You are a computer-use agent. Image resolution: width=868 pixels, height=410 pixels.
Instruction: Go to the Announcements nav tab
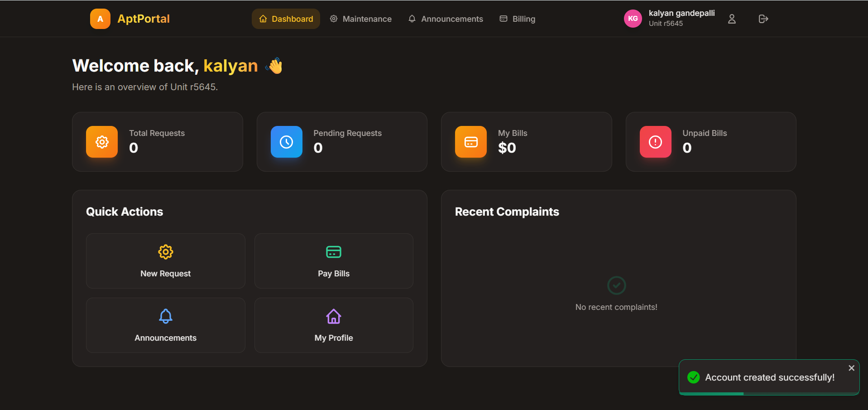446,19
